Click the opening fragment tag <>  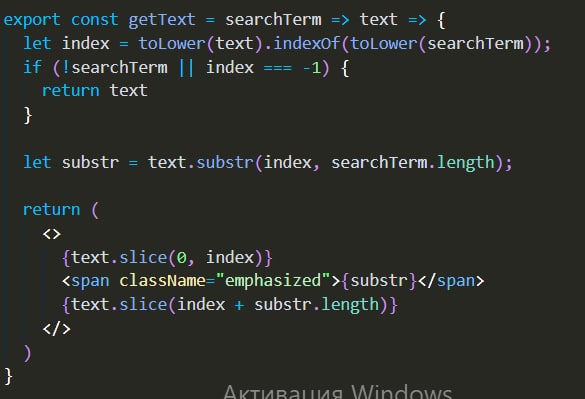coord(51,234)
